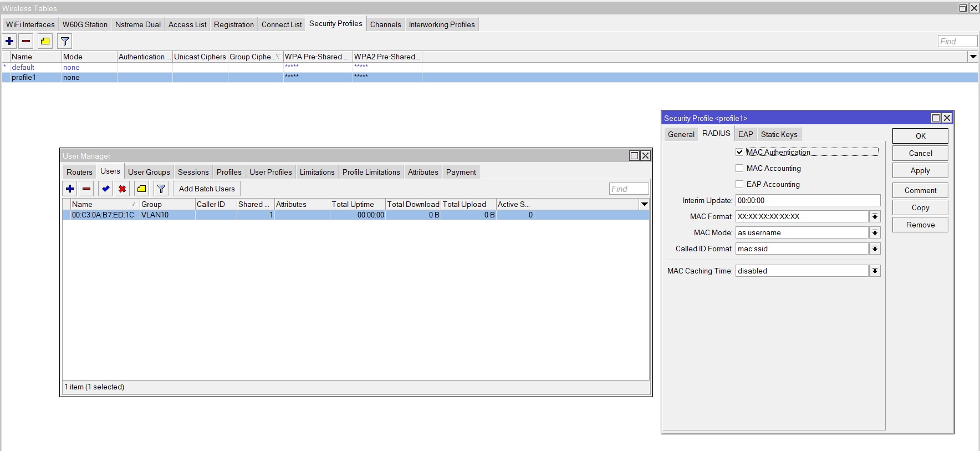Screen dimensions: 980x451
Task: Add new user in User Manager
Action: (70, 189)
